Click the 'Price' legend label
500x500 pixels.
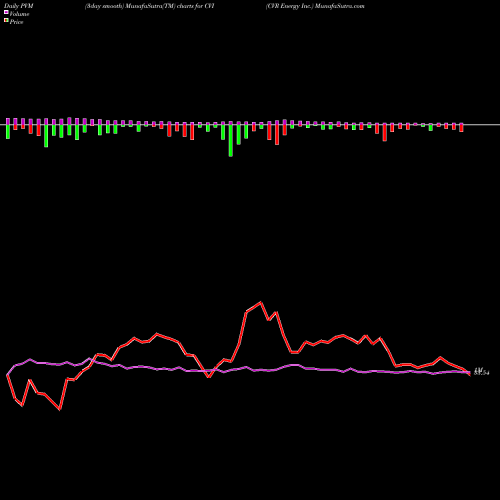pos(16,22)
